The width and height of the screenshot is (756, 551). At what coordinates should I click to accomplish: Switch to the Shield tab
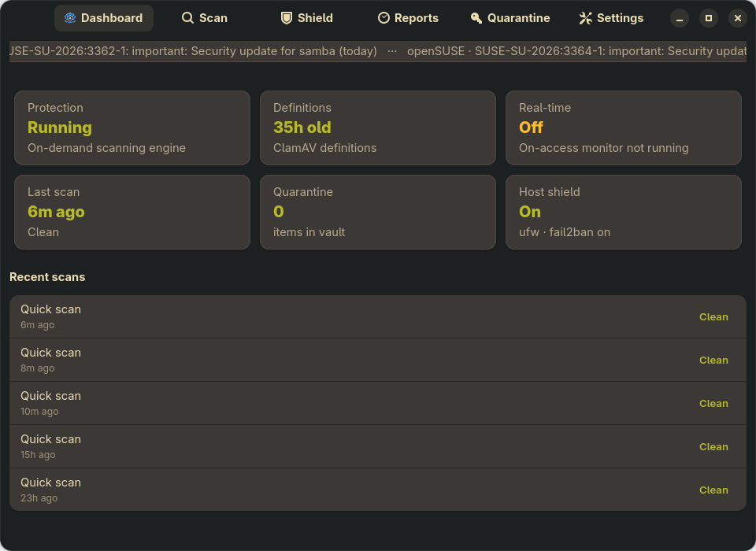click(306, 18)
